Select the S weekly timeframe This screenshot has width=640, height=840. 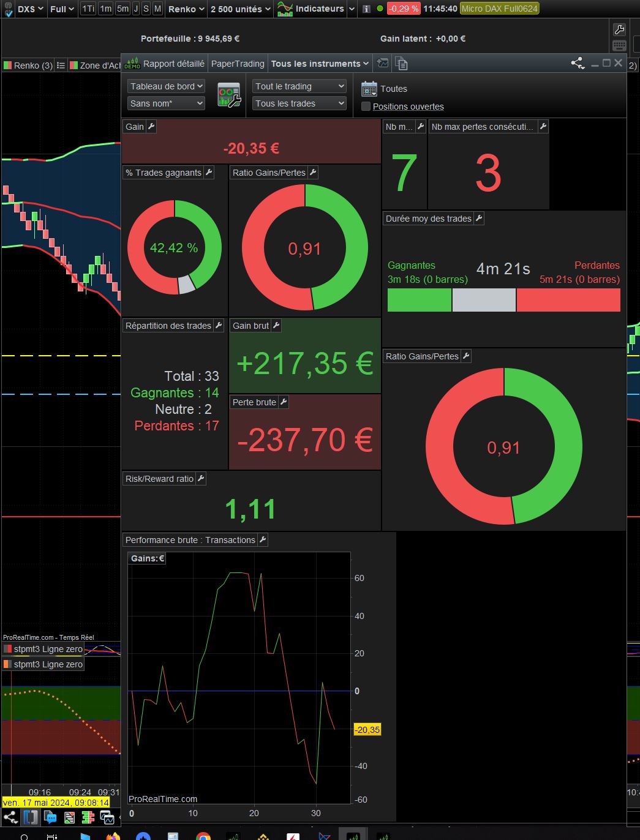(146, 9)
